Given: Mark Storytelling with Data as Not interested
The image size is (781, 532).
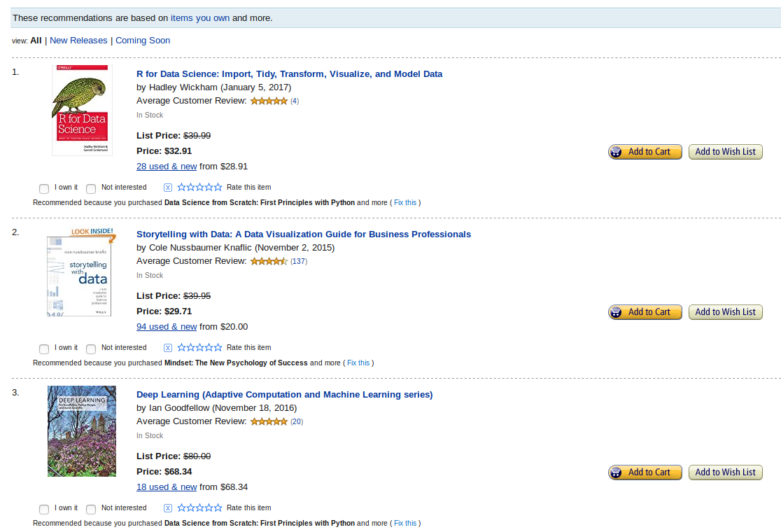Looking at the screenshot, I should point(91,349).
